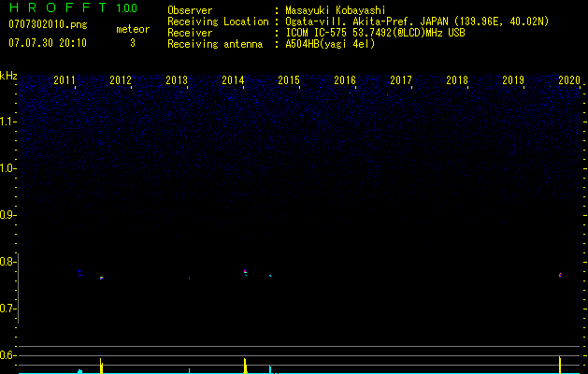The image size is (588, 374).
Task: Click the blue echo just after 2011
Action: click(x=79, y=273)
